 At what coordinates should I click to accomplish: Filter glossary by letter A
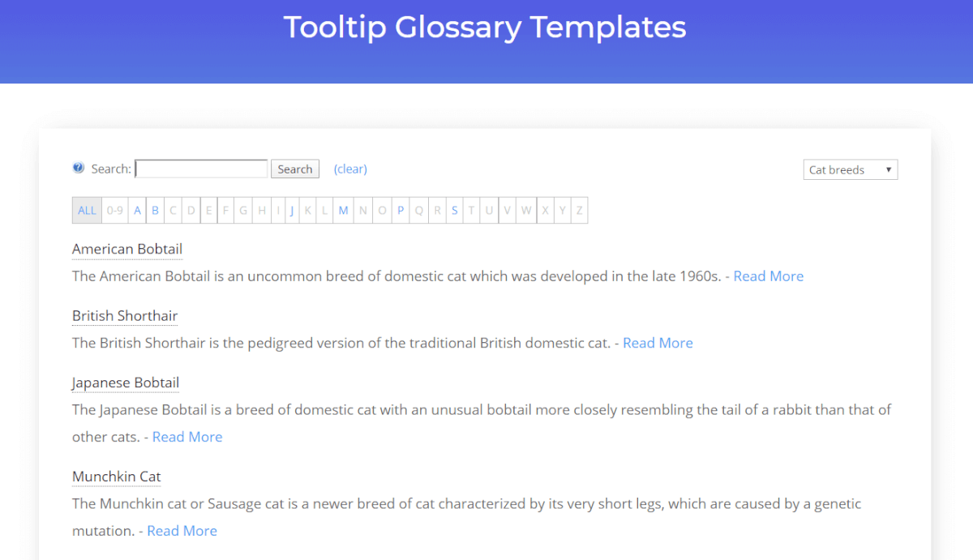click(137, 211)
